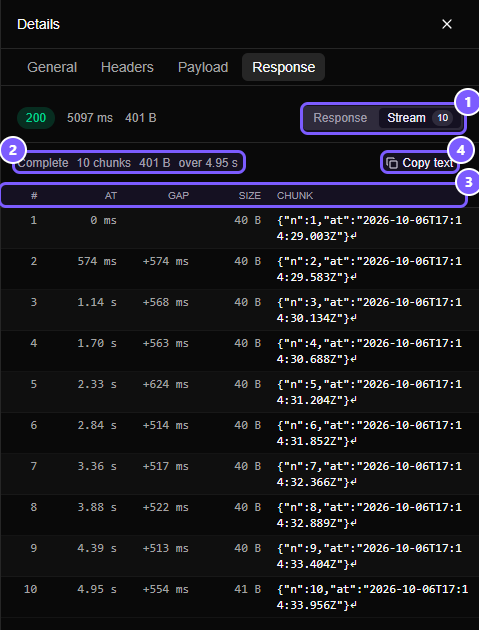The width and height of the screenshot is (479, 630).
Task: Select chunk text ending 30.134Z
Action: coord(369,310)
